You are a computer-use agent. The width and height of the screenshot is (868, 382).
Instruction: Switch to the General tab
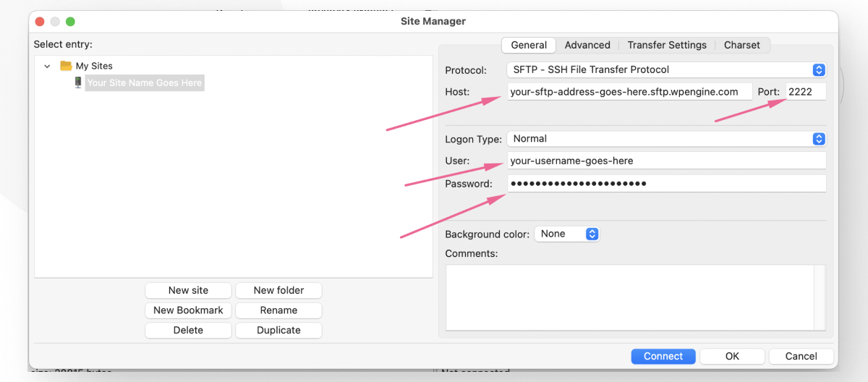529,45
